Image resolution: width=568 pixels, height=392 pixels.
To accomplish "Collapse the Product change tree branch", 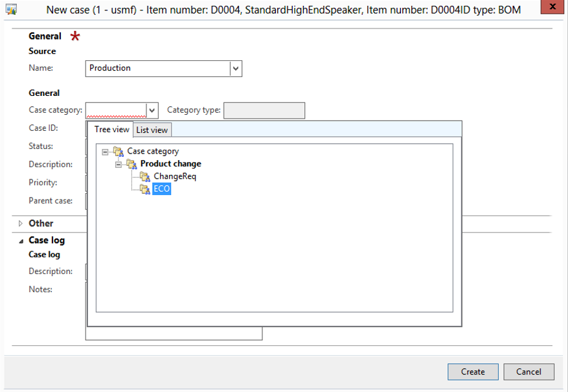I will click(119, 164).
